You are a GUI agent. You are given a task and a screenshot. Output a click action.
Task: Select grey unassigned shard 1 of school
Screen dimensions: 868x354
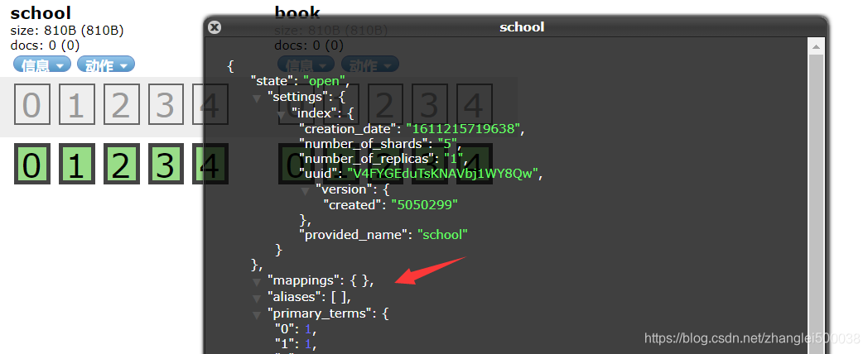pos(76,104)
